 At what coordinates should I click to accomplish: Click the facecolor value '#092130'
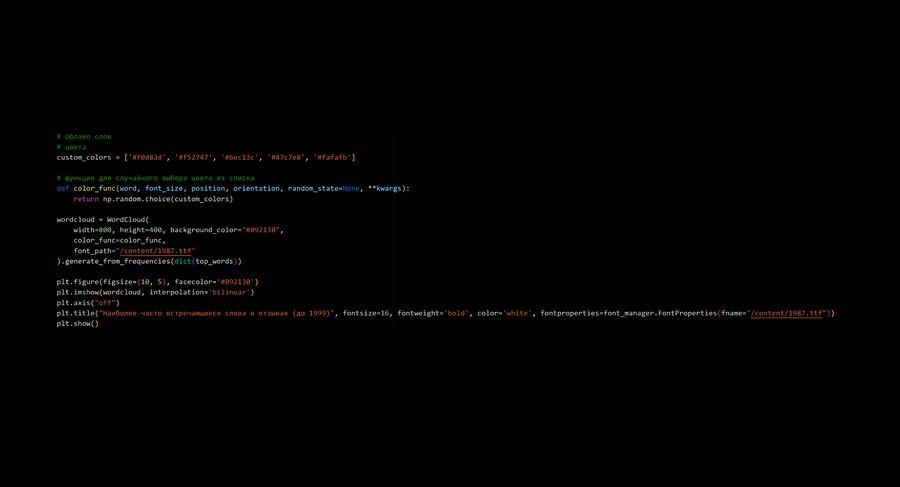pyautogui.click(x=236, y=282)
